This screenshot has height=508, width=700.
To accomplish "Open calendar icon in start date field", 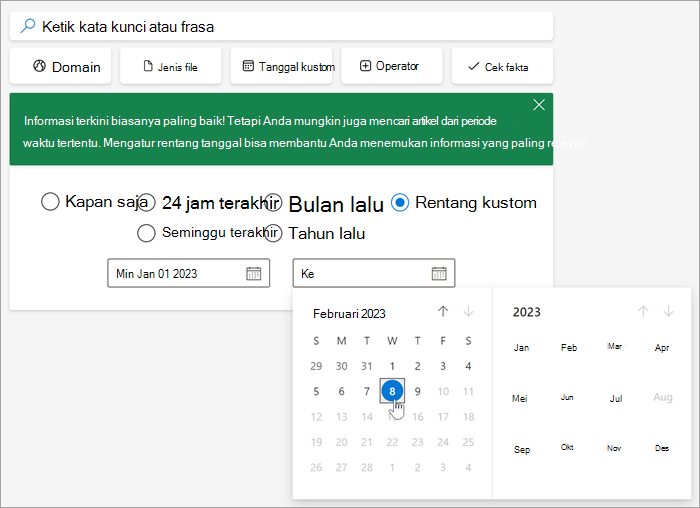I will pyautogui.click(x=254, y=273).
